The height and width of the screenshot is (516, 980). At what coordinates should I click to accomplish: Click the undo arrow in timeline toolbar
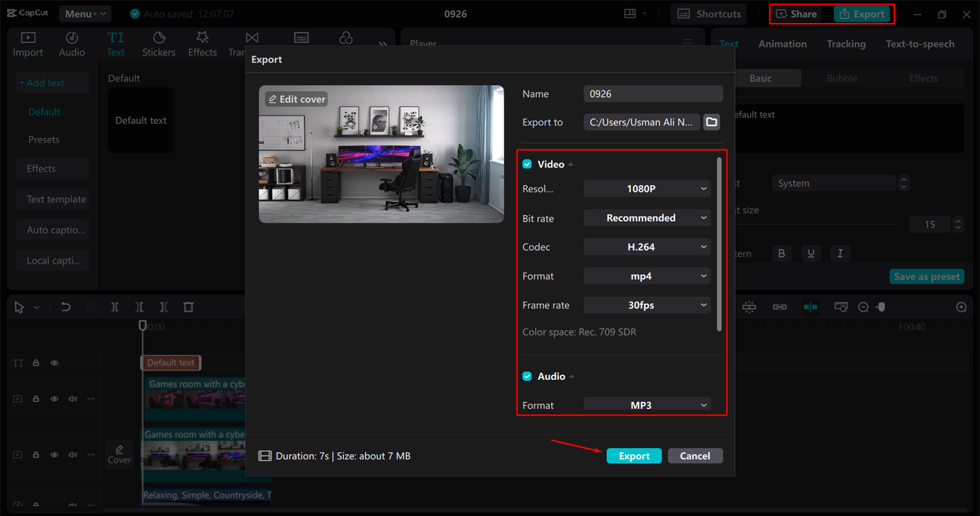point(66,307)
